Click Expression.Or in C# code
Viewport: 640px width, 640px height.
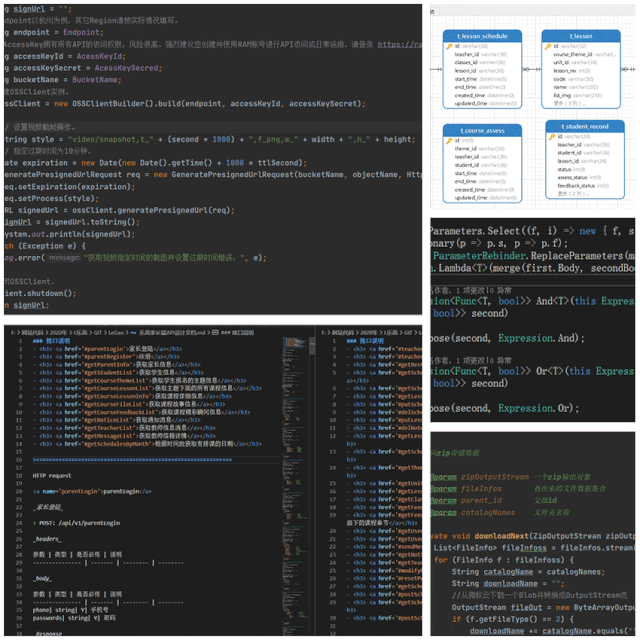tap(535, 408)
